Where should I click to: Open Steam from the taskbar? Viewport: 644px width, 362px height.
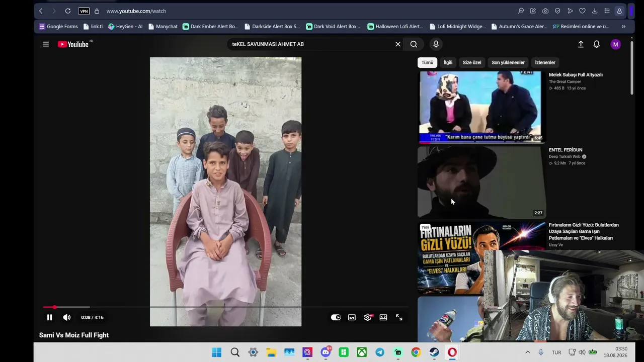[x=434, y=352]
